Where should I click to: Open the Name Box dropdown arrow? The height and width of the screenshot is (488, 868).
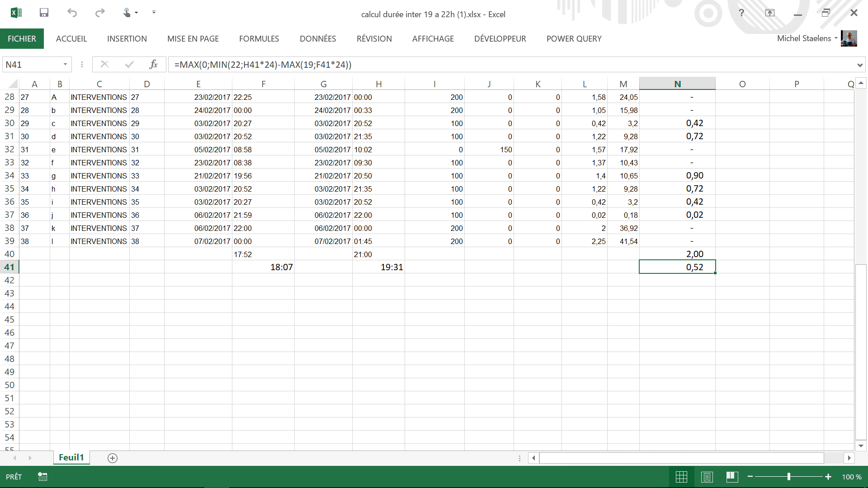point(65,65)
